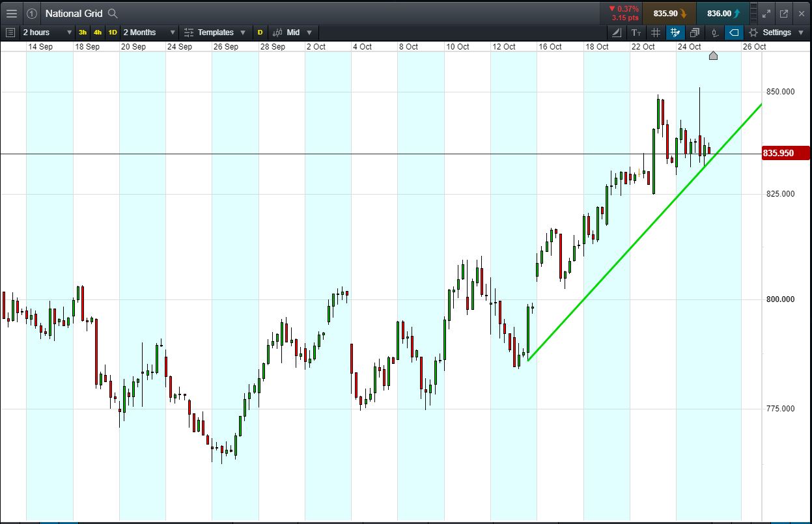
Task: Click the red 0.37% change indicator
Action: tap(623, 8)
